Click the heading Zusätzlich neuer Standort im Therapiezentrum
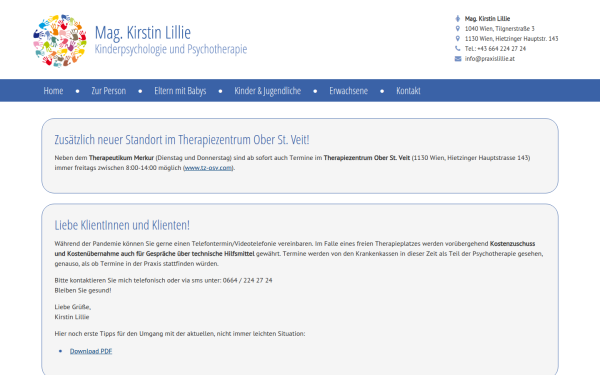 182,140
